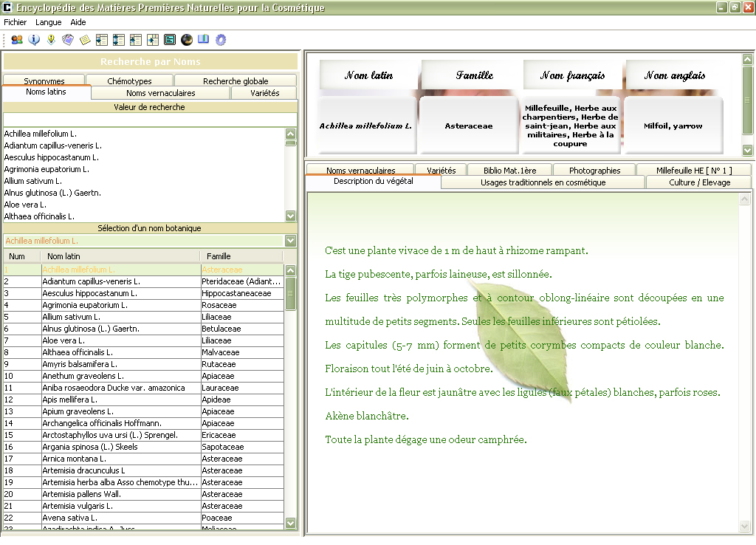Click the Malvaceae family cell
756x545 pixels.
[x=242, y=352]
